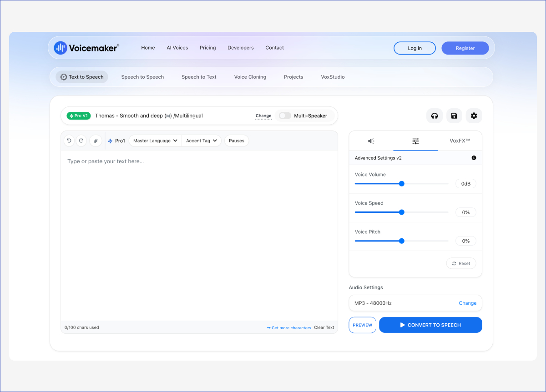546x392 pixels.
Task: Go to the Text to Speech tab
Action: click(82, 77)
